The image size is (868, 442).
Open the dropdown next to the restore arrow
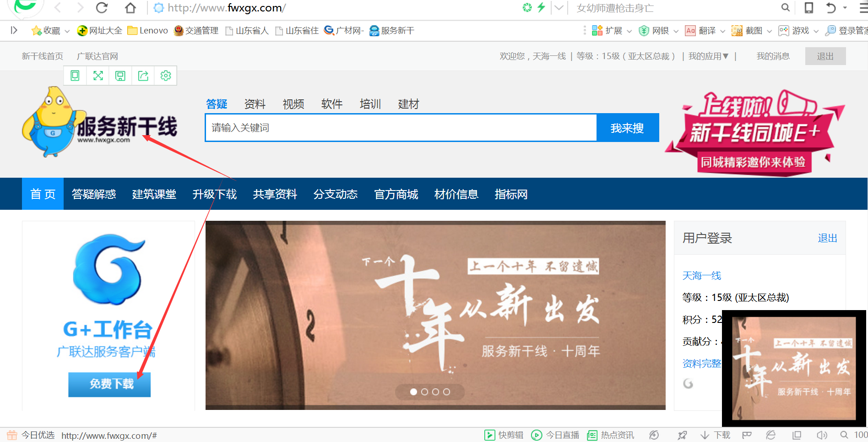(845, 7)
